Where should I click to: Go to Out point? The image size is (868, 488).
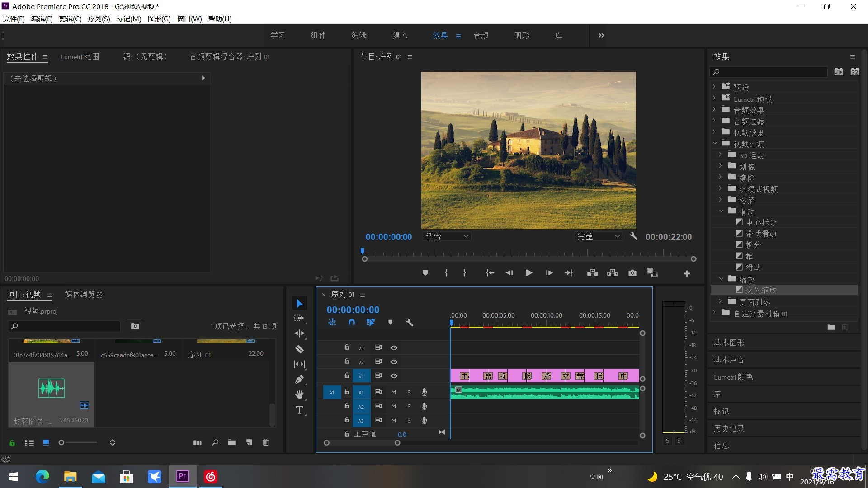tap(569, 273)
